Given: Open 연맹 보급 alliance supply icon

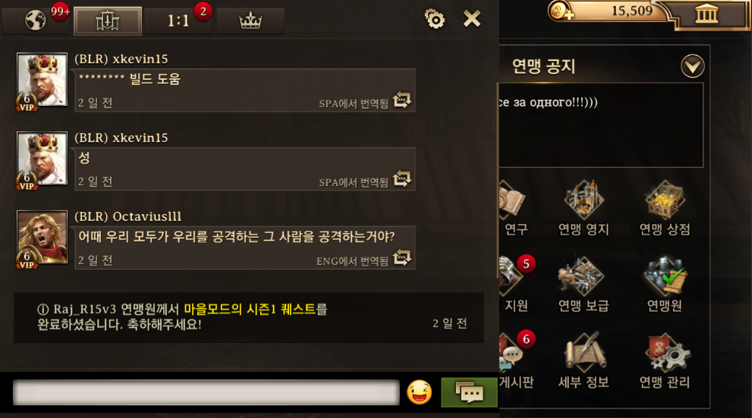Looking at the screenshot, I should pos(582,276).
